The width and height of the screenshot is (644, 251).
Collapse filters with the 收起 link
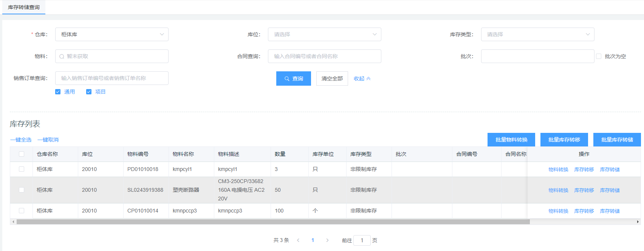[x=362, y=79]
